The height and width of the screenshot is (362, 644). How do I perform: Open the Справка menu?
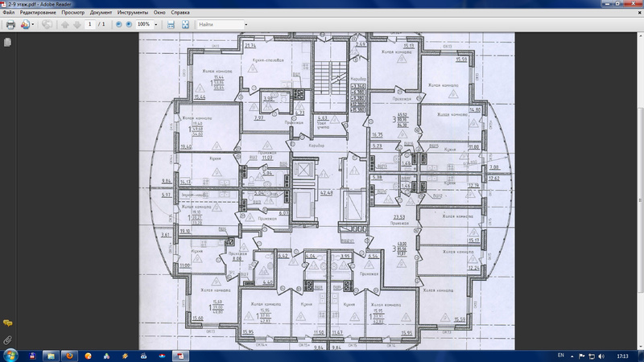[x=180, y=13]
